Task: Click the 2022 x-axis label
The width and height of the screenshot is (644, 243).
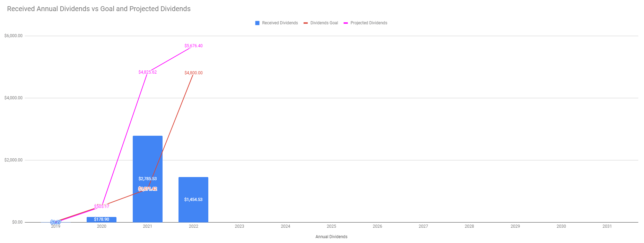Action: pyautogui.click(x=193, y=226)
